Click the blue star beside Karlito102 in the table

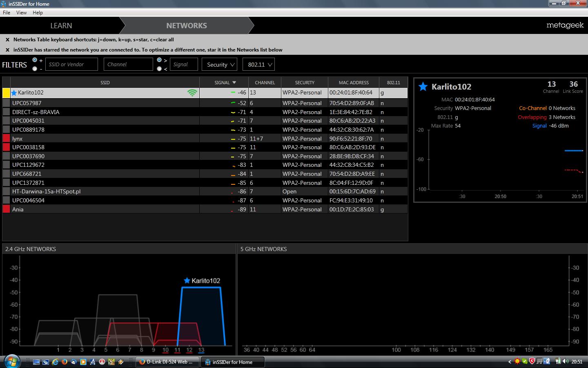[x=14, y=93]
